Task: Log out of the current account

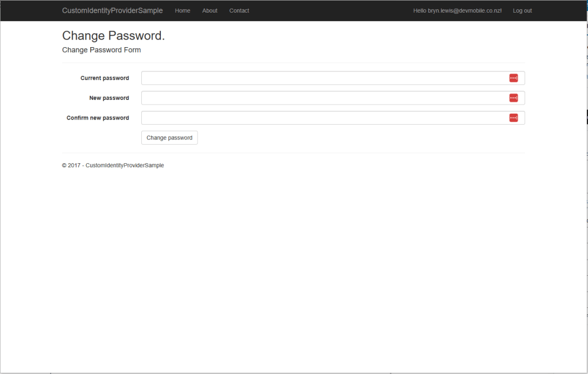Action: click(x=522, y=11)
